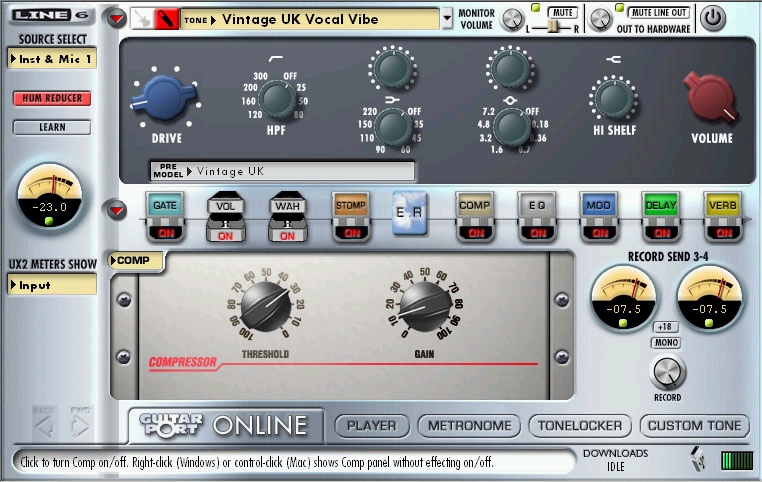Click the Hi Shelf knob

[614, 99]
